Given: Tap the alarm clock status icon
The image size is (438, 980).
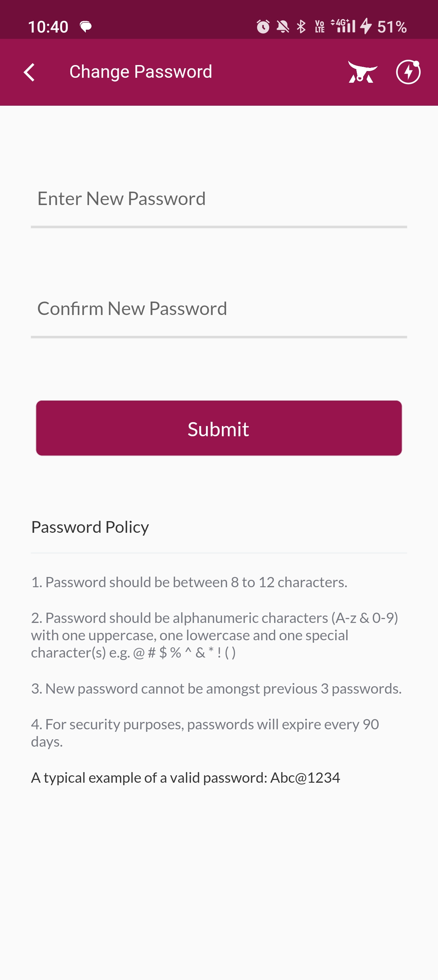Looking at the screenshot, I should tap(263, 27).
